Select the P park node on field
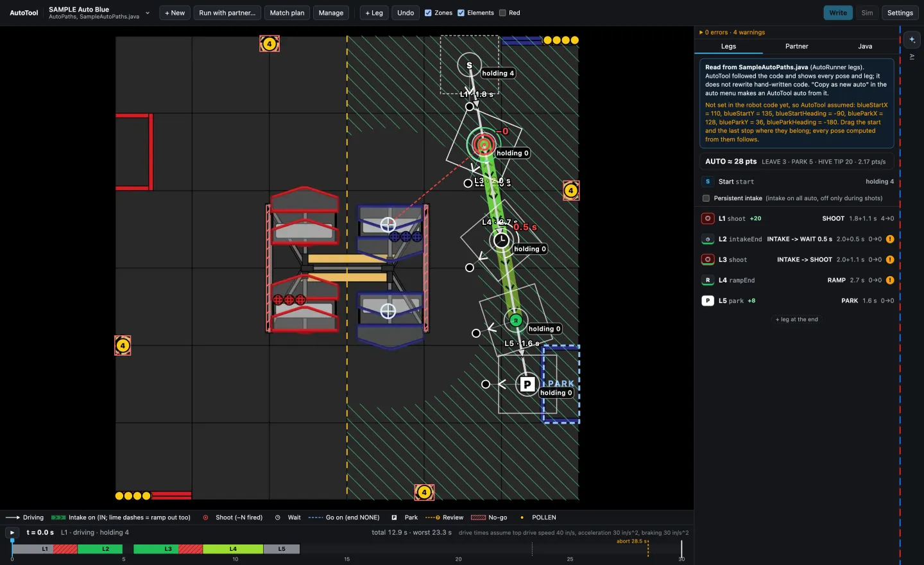This screenshot has width=924, height=565. (x=527, y=384)
